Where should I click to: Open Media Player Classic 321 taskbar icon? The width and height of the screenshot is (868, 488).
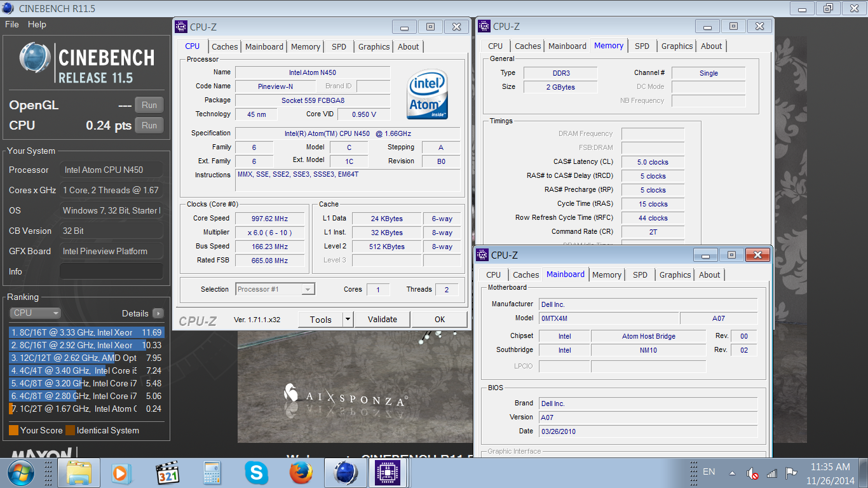[x=168, y=473]
